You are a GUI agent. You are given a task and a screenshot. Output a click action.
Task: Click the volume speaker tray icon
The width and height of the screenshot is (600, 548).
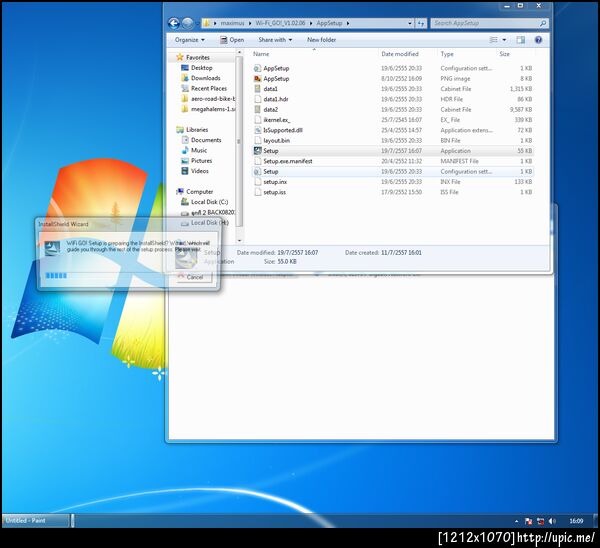click(552, 521)
